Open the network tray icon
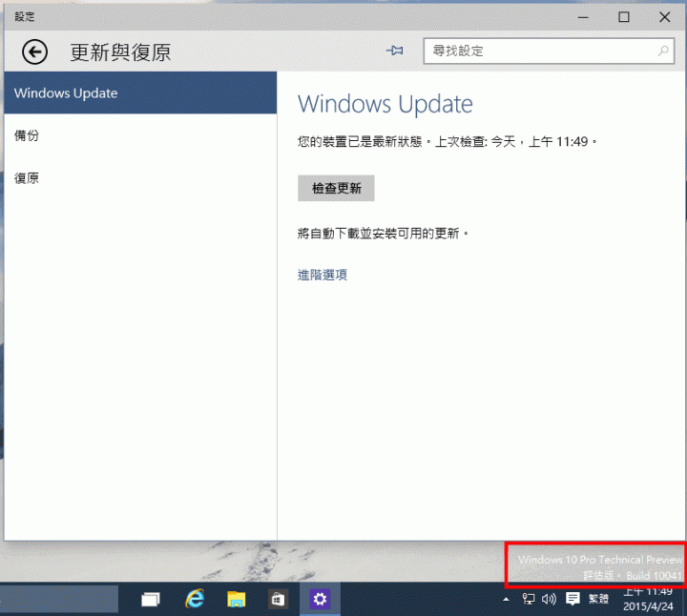The height and width of the screenshot is (616, 687). point(529,599)
